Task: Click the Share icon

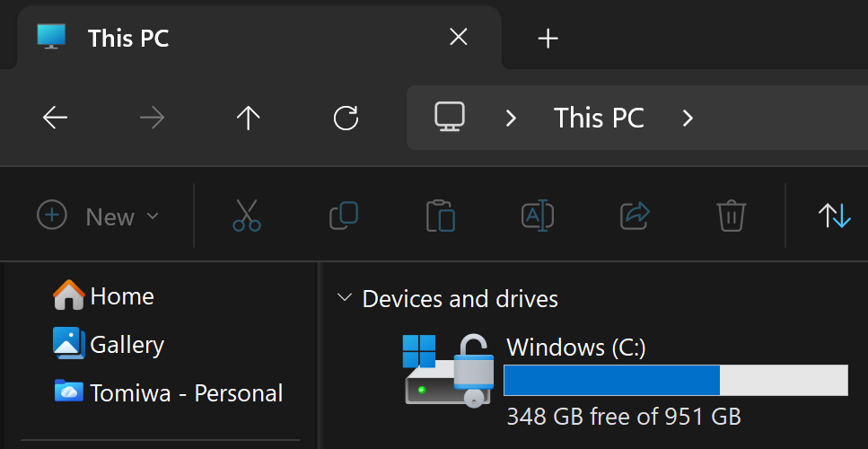Action: pyautogui.click(x=635, y=216)
